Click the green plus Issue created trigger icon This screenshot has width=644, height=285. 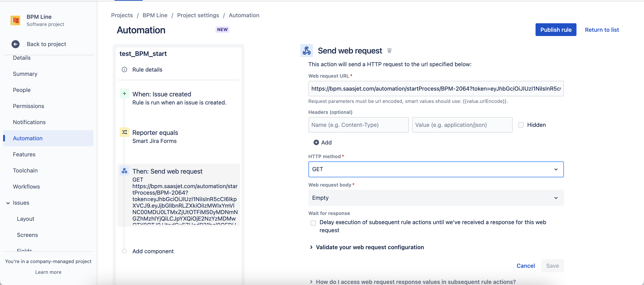click(124, 94)
